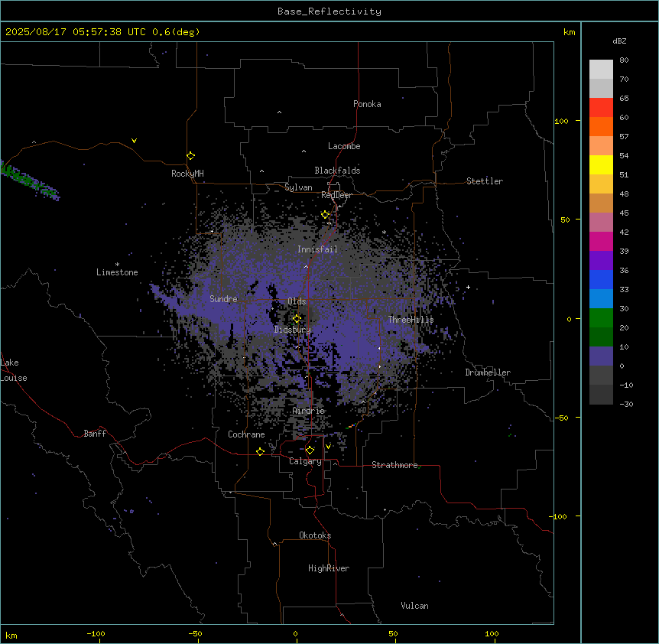Click the Strathmore city label

click(394, 465)
